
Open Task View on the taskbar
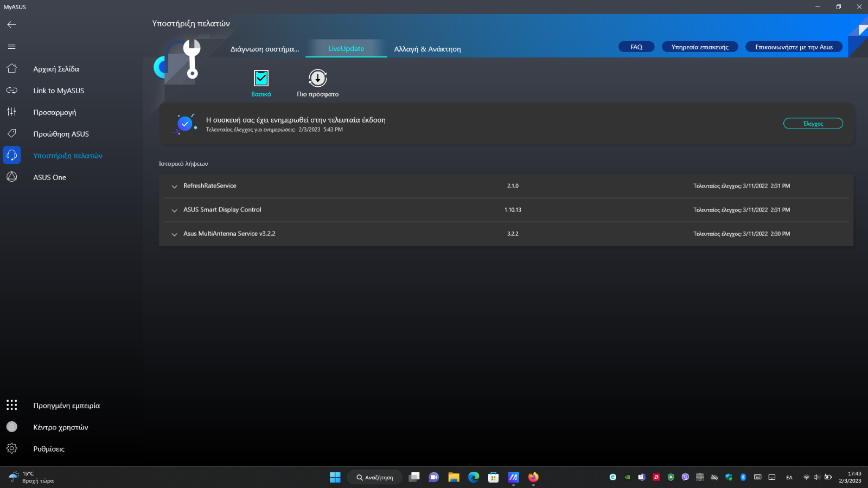pos(414,477)
